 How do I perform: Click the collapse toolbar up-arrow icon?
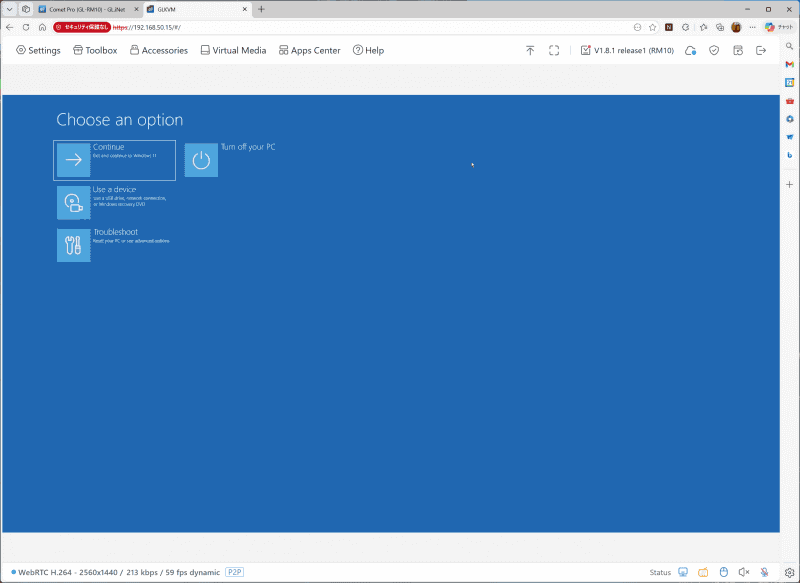[x=530, y=50]
